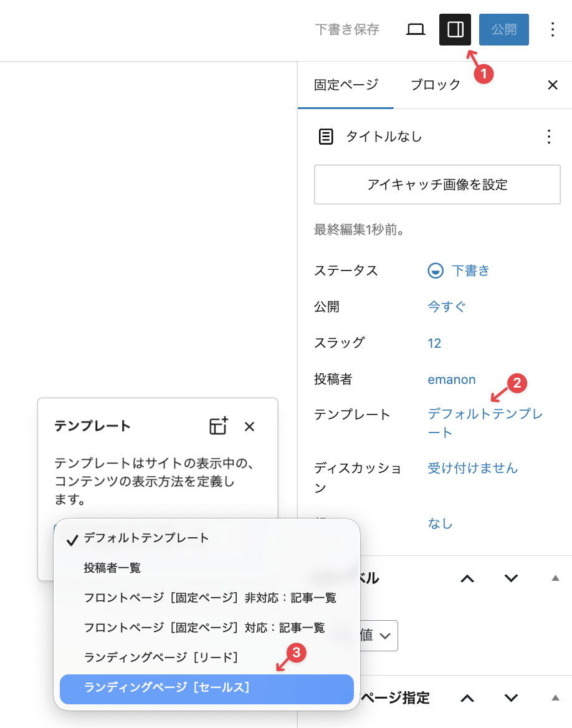
Task: Open the top options three-dot menu
Action: 552,29
